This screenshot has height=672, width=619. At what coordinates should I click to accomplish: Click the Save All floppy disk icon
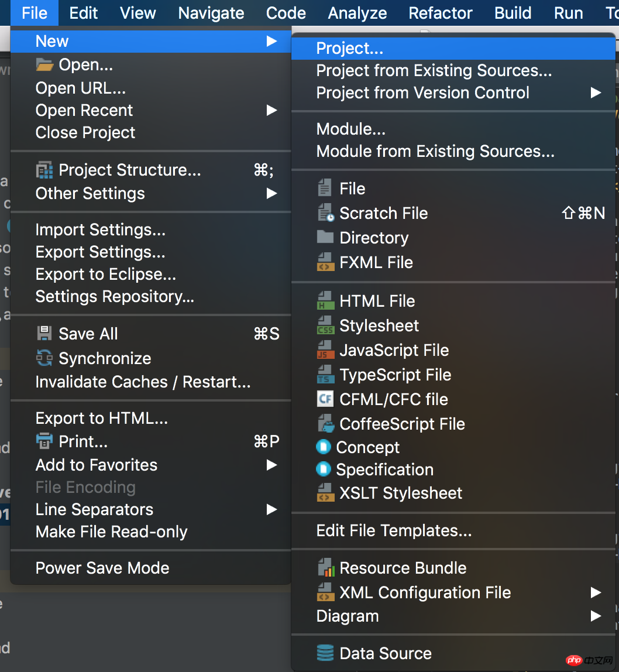coord(44,334)
